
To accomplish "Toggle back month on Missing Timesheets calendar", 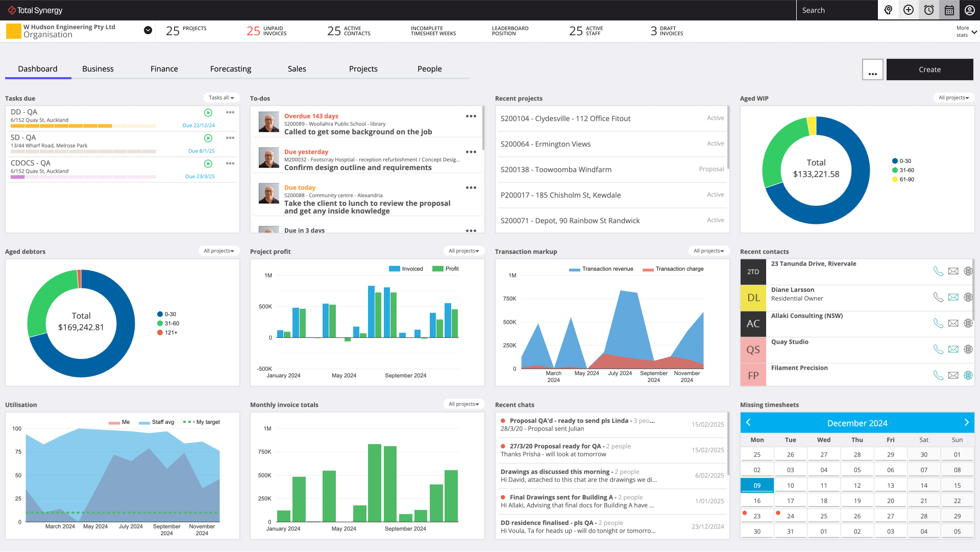I will click(x=749, y=423).
